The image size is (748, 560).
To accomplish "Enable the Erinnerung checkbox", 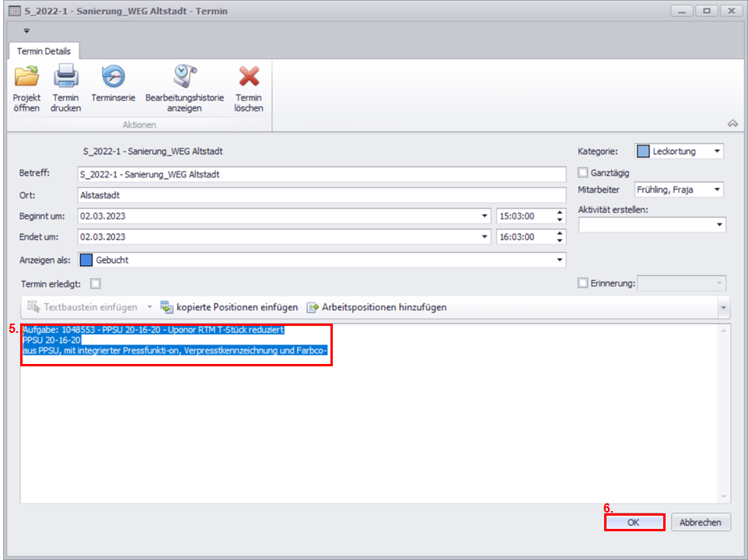I will 583,284.
